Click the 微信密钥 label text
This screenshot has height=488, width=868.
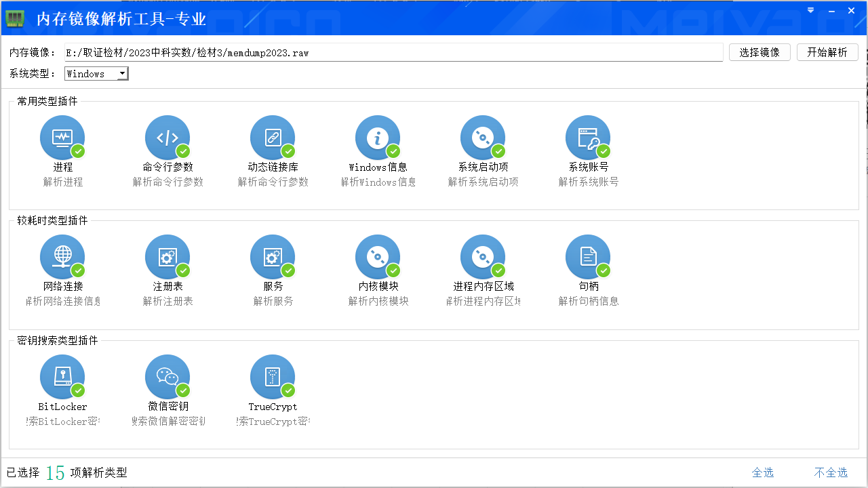click(x=168, y=406)
